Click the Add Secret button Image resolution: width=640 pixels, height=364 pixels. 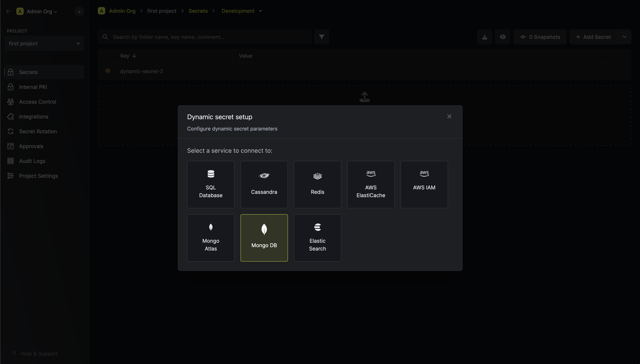coord(593,37)
